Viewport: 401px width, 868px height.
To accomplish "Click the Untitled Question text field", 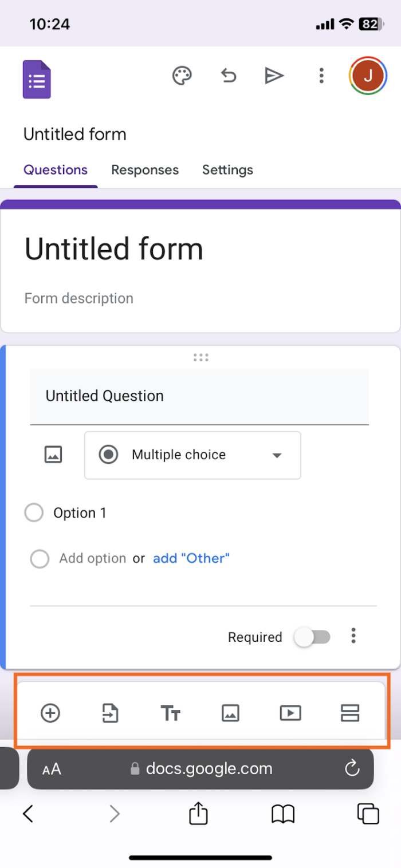I will [199, 396].
